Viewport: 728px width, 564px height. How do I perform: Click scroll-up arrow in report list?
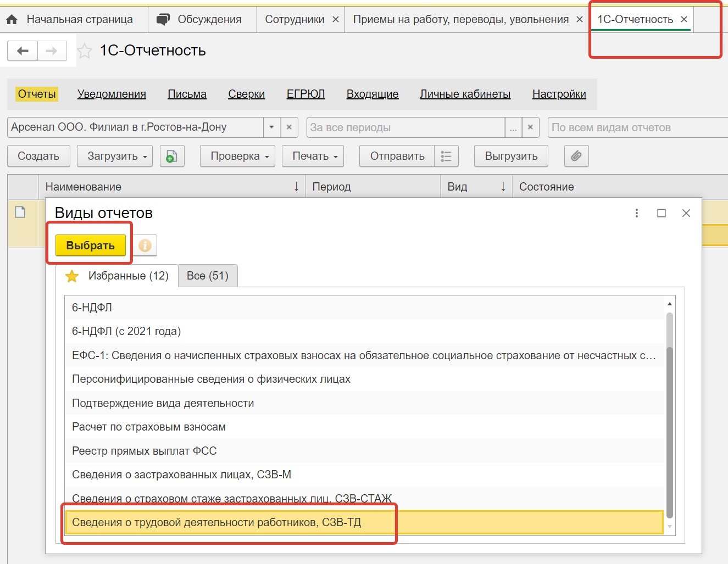pos(669,304)
